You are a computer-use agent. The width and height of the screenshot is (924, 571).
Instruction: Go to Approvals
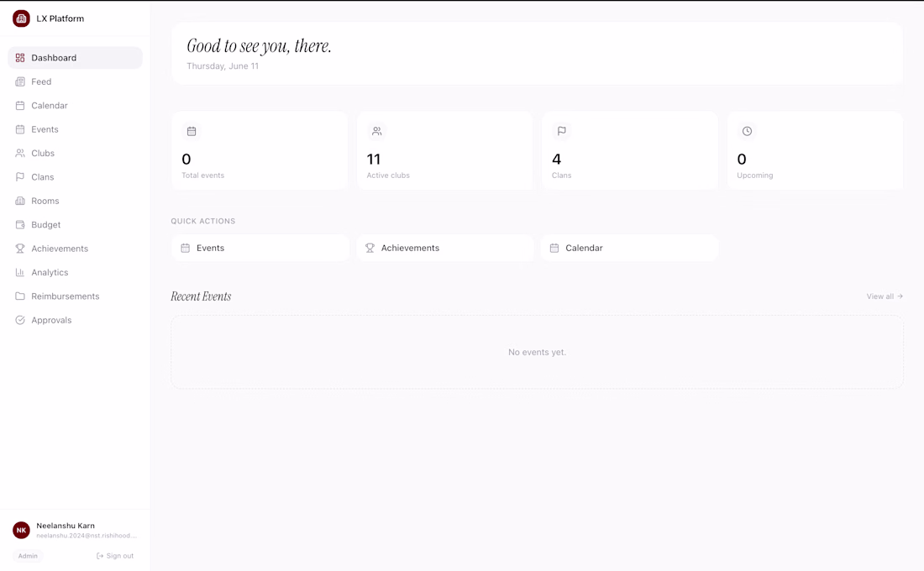pos(75,320)
